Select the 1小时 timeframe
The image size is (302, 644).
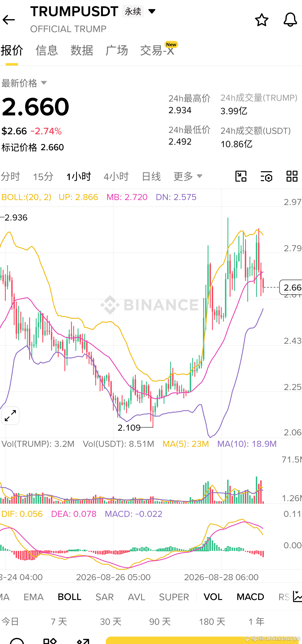tap(79, 176)
